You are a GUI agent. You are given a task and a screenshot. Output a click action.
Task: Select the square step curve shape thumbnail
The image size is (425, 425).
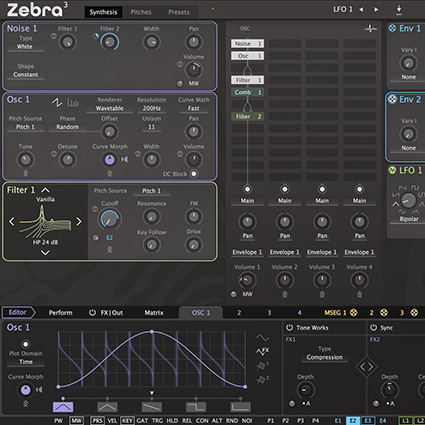tap(196, 407)
